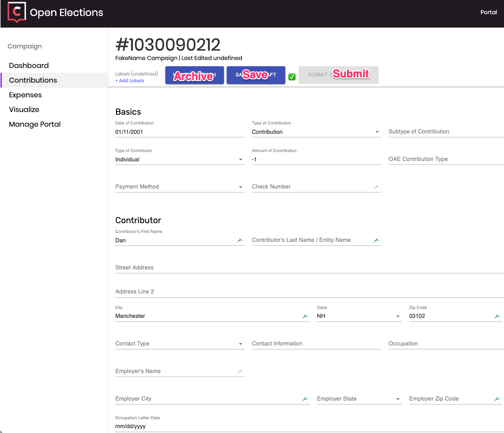
Task: Expand the Payment Method dropdown
Action: (x=180, y=187)
